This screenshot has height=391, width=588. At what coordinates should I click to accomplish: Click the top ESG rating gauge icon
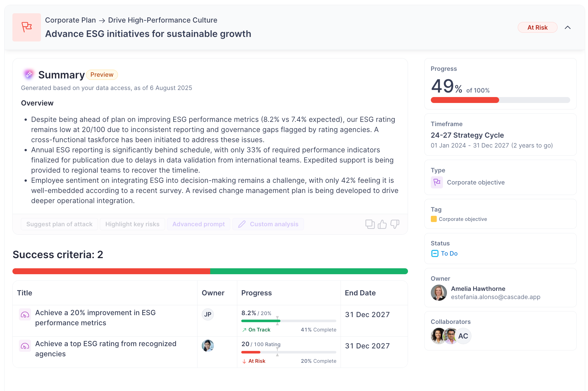click(25, 346)
